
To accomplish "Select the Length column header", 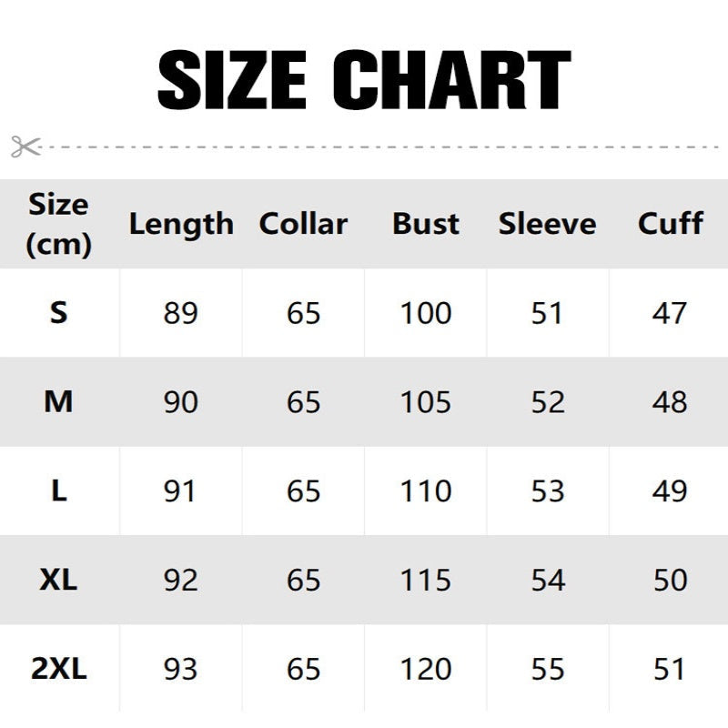I will tap(181, 224).
